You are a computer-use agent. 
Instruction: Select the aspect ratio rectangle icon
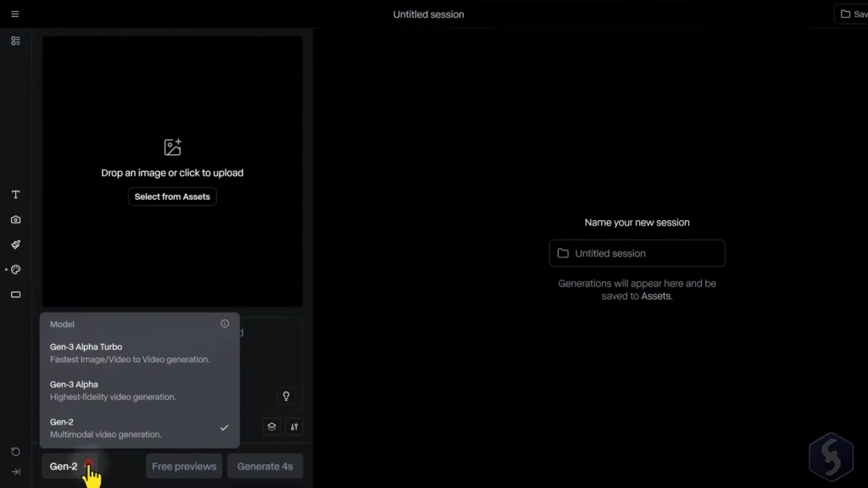tap(15, 295)
